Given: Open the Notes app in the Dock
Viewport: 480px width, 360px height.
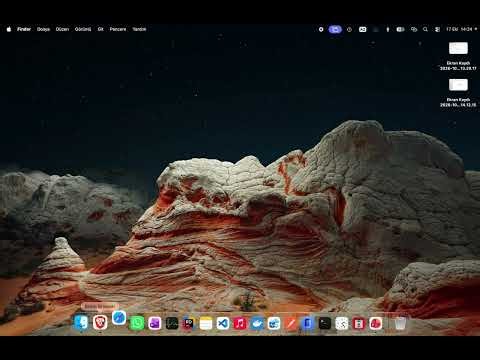Looking at the screenshot, I should [206, 323].
